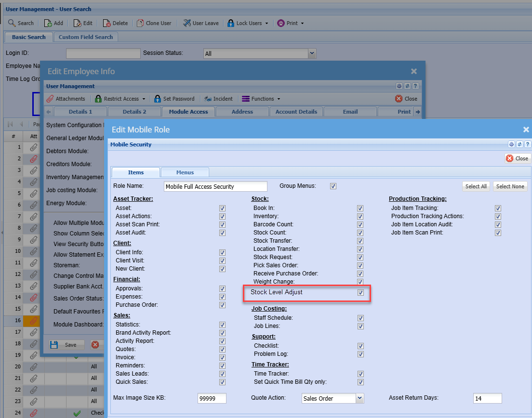
Task: Click the Clone User toolbar icon
Action: click(x=140, y=23)
